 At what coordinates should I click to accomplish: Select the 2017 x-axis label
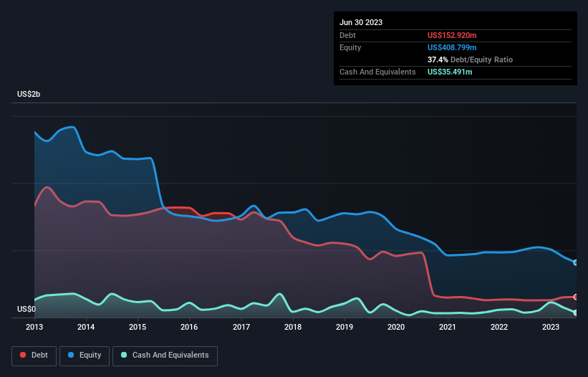(x=241, y=327)
